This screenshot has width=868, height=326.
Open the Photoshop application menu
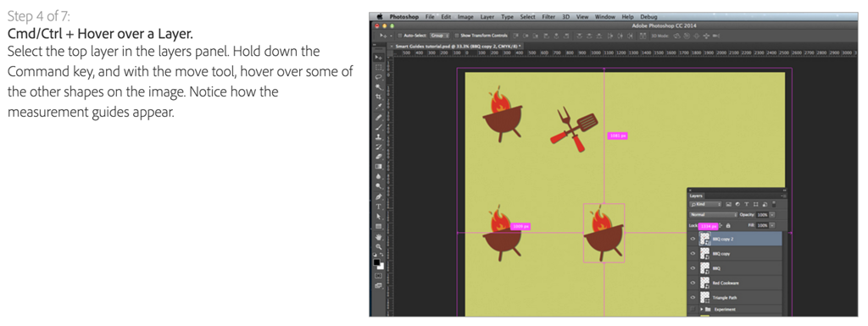(x=403, y=17)
